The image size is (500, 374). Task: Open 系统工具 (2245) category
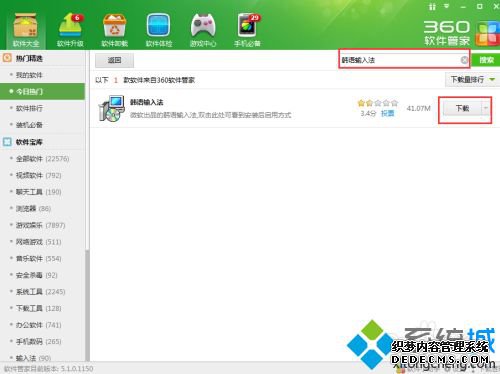tap(43, 292)
